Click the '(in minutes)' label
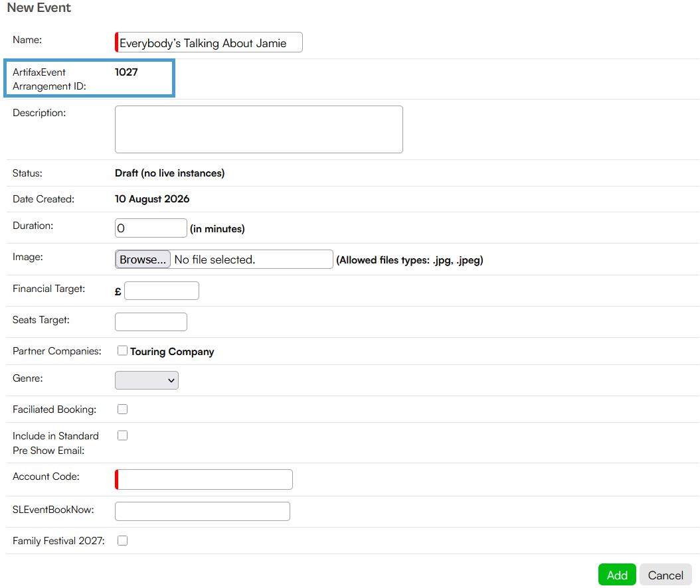This screenshot has width=700, height=588. tap(217, 229)
